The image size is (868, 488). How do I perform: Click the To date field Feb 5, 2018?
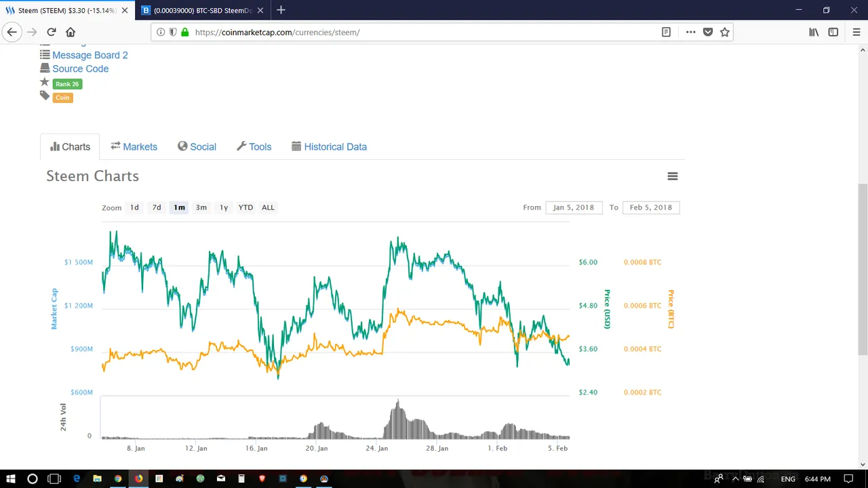tap(651, 207)
